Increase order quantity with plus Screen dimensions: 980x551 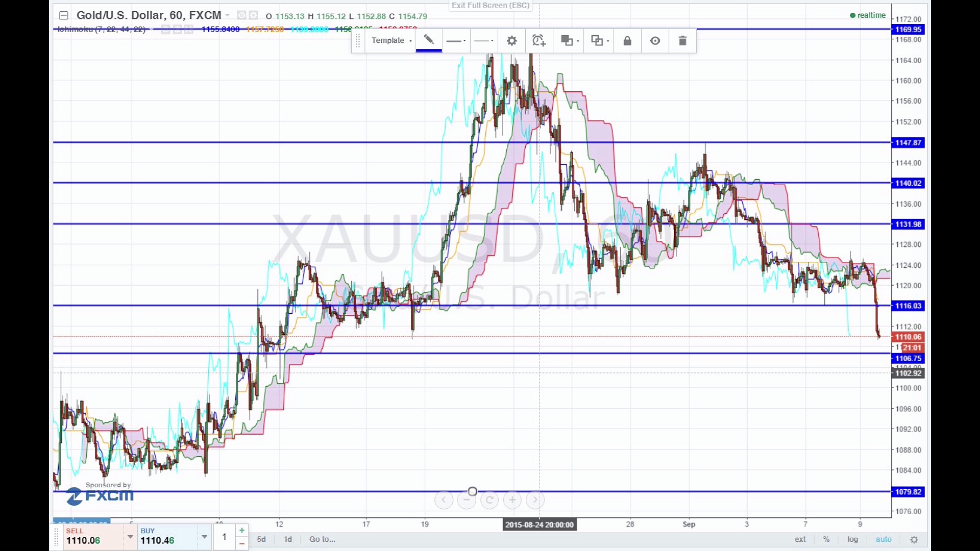click(x=242, y=531)
